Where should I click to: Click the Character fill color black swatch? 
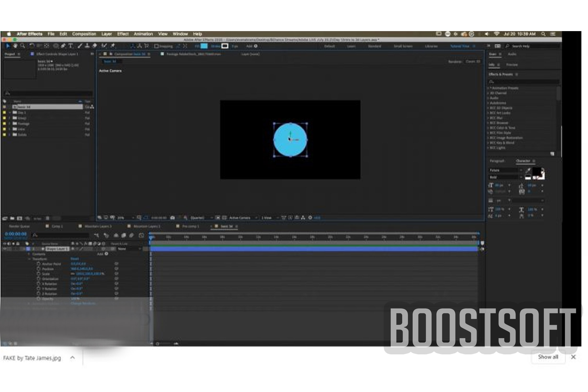click(537, 172)
